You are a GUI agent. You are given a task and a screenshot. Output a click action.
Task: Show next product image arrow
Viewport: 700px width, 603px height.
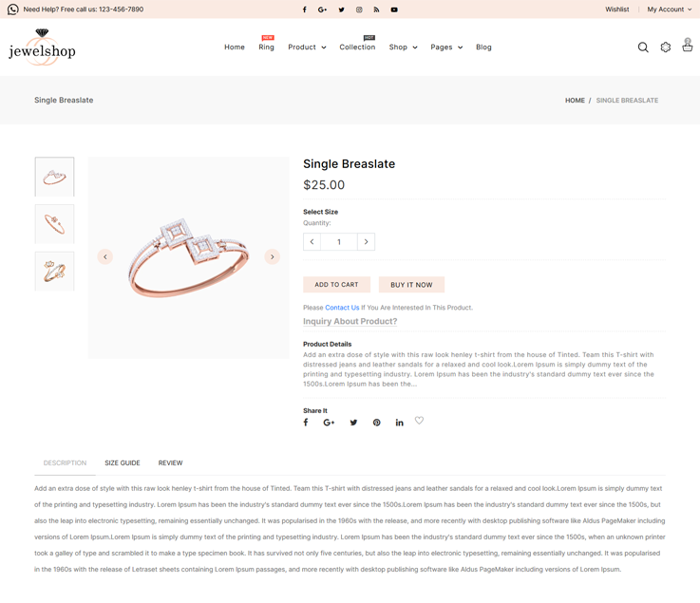[x=272, y=256]
